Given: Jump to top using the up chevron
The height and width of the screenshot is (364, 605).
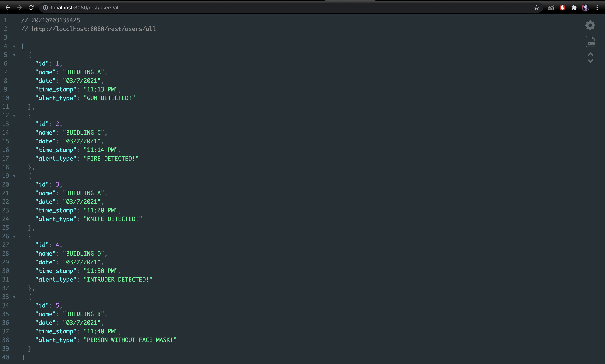Looking at the screenshot, I should pyautogui.click(x=591, y=54).
